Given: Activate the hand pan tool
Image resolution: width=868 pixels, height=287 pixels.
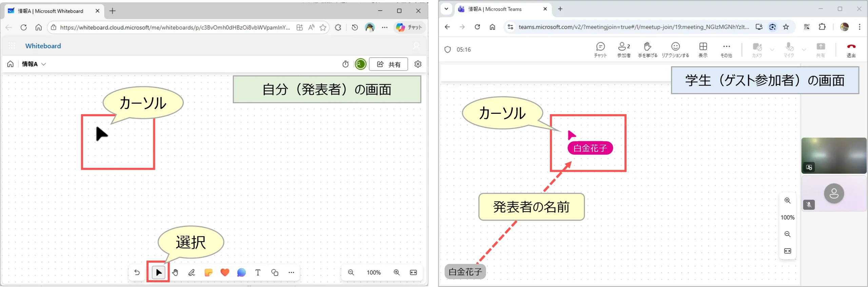Looking at the screenshot, I should [x=175, y=272].
